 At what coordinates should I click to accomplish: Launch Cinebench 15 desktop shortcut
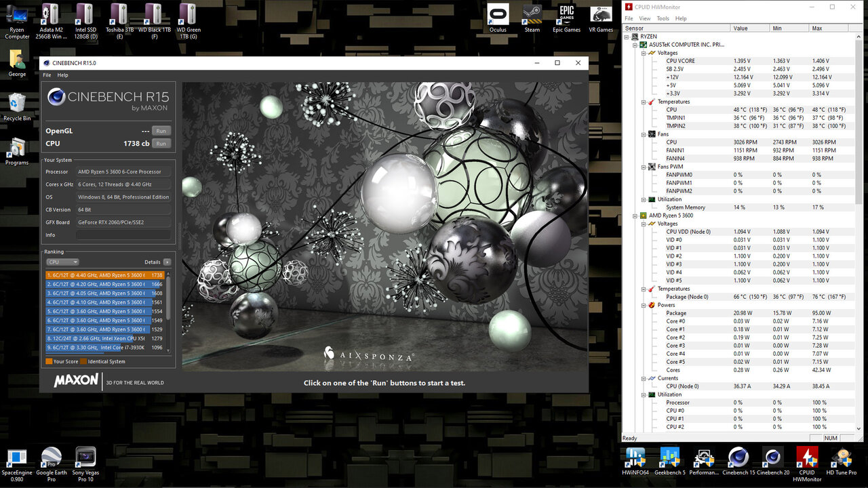pos(738,462)
